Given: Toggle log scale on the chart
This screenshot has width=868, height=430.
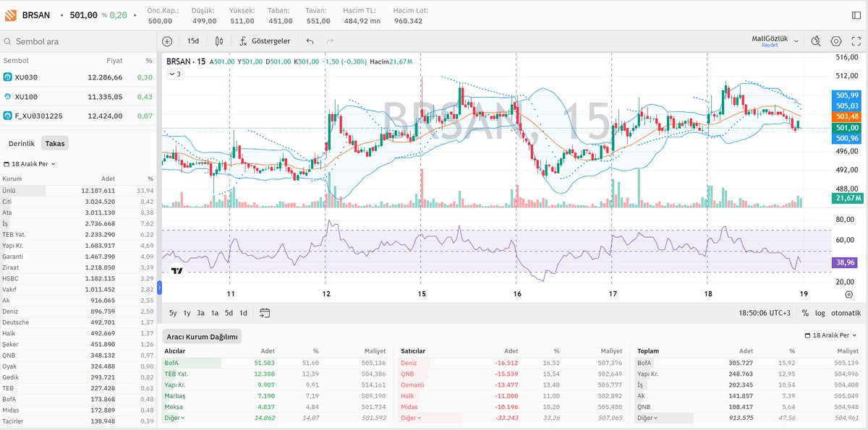Looking at the screenshot, I should 820,313.
